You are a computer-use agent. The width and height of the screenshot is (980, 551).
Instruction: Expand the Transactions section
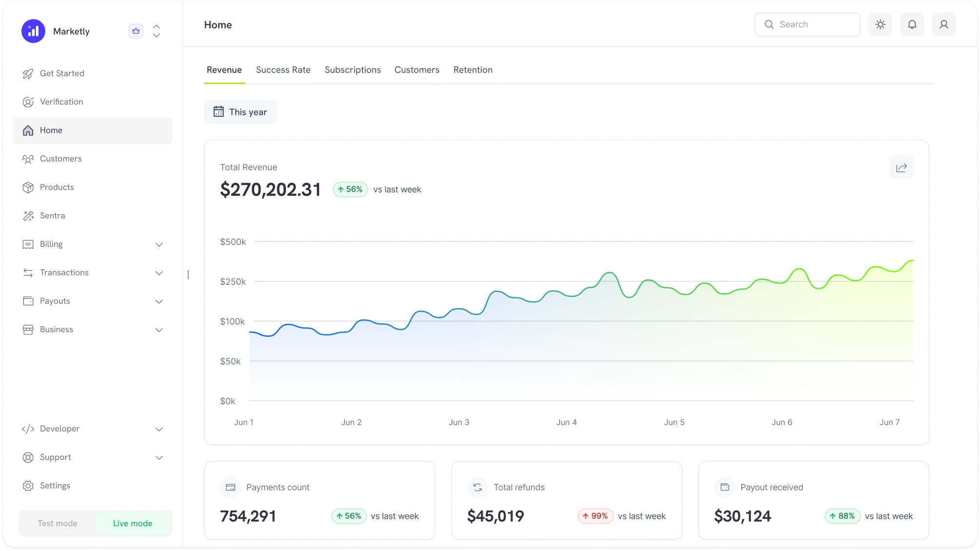(159, 273)
